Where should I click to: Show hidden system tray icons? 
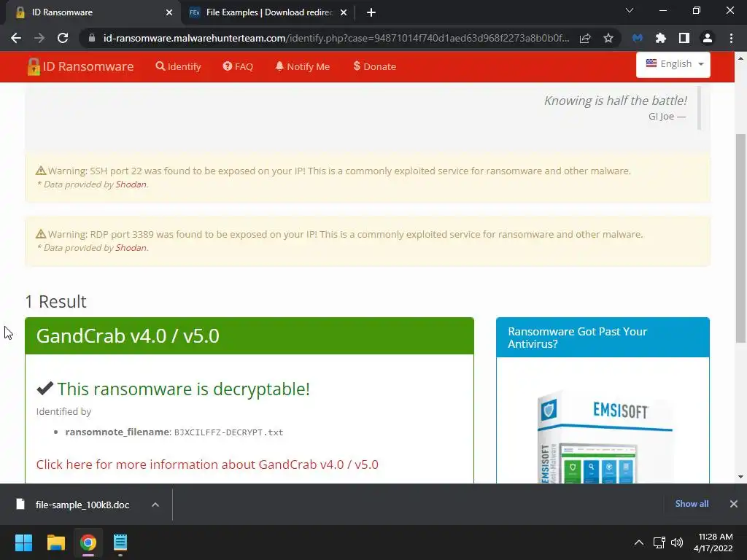coord(639,542)
